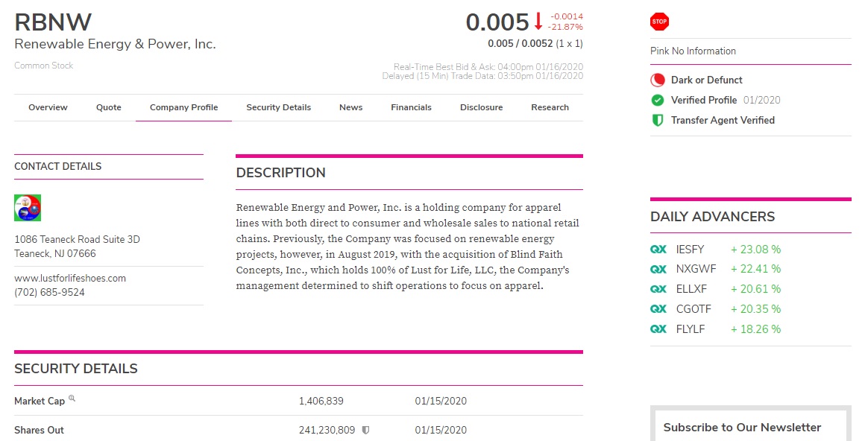
Task: Click the Shares Out value 241,230,809
Action: coord(327,430)
